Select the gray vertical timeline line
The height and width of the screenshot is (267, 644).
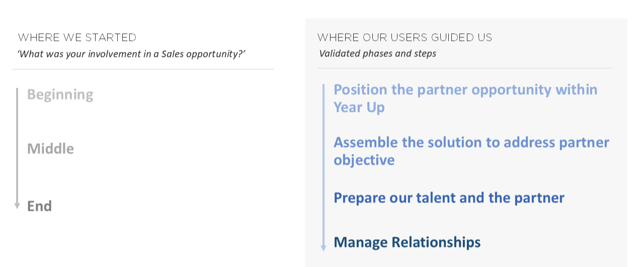(x=17, y=146)
